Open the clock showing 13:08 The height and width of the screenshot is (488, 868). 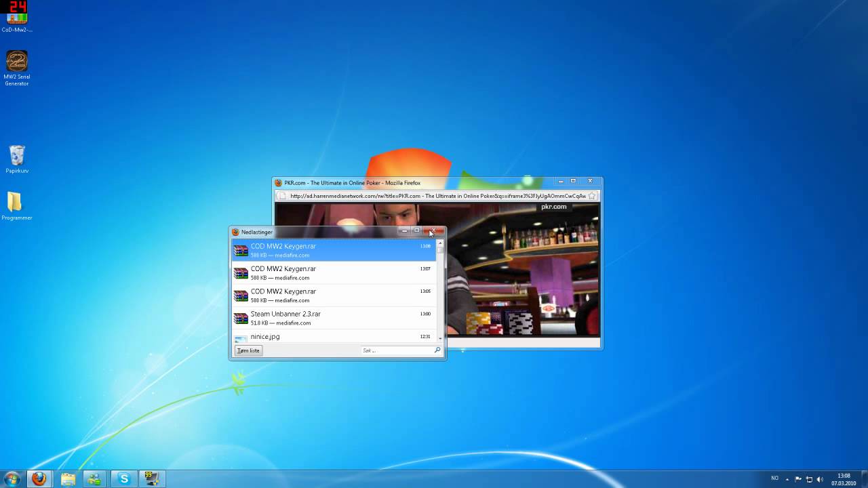(x=844, y=479)
